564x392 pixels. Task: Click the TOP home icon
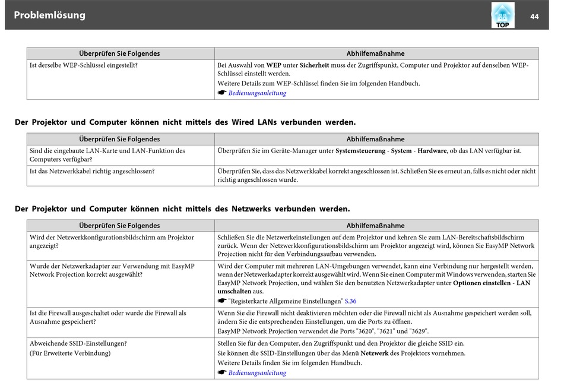point(502,15)
